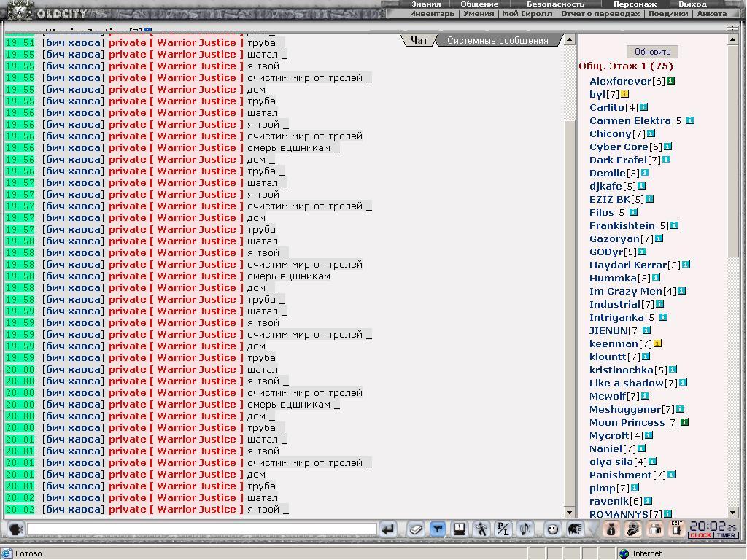This screenshot has height=560, width=747.
Task: Open info icon next to Cyber Core
Action: coord(668,147)
